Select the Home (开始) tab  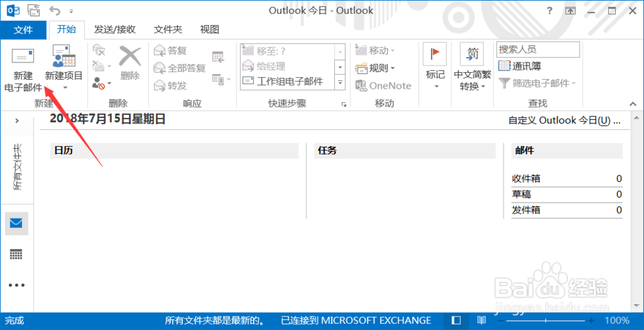click(x=66, y=29)
